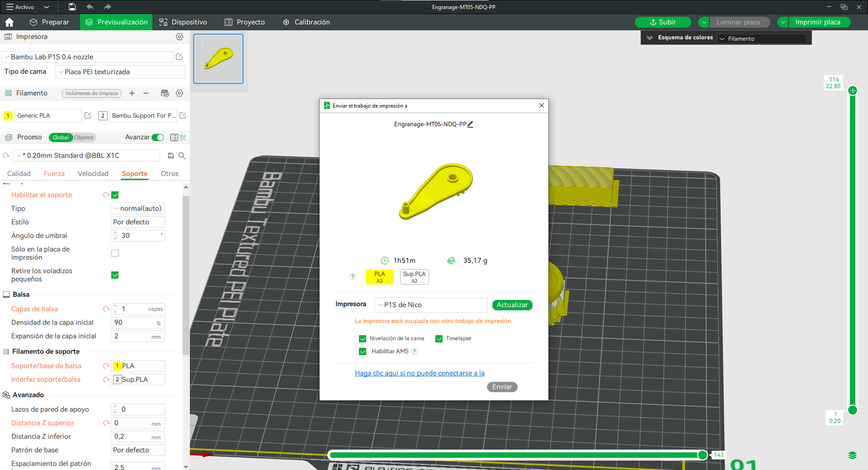Reset Habilitar el soporte value

(x=106, y=195)
